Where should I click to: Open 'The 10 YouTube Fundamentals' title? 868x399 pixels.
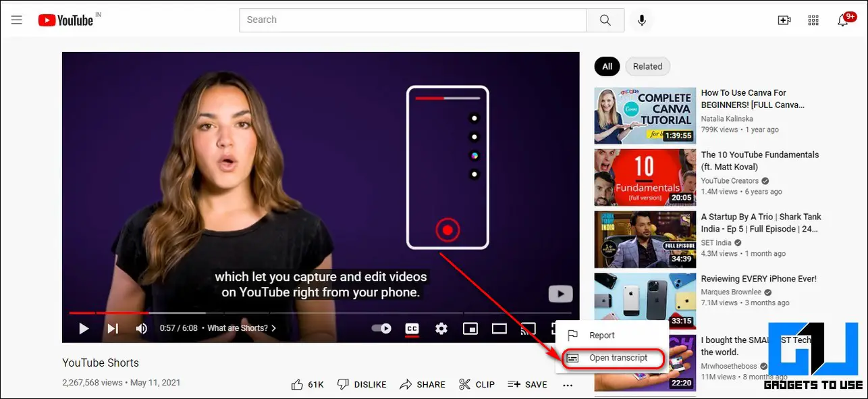click(x=760, y=161)
